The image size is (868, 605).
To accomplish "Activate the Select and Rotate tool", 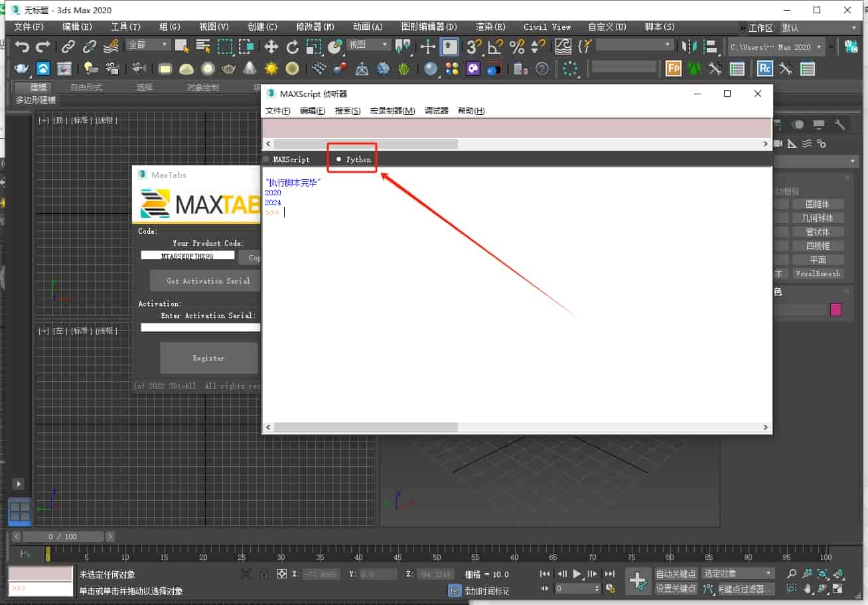I will click(293, 46).
